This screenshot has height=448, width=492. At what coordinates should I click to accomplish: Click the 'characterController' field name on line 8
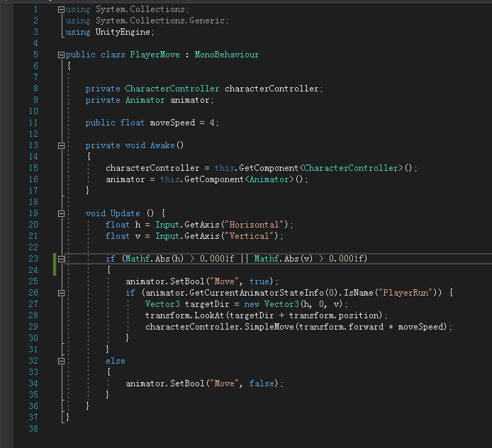[x=272, y=89]
